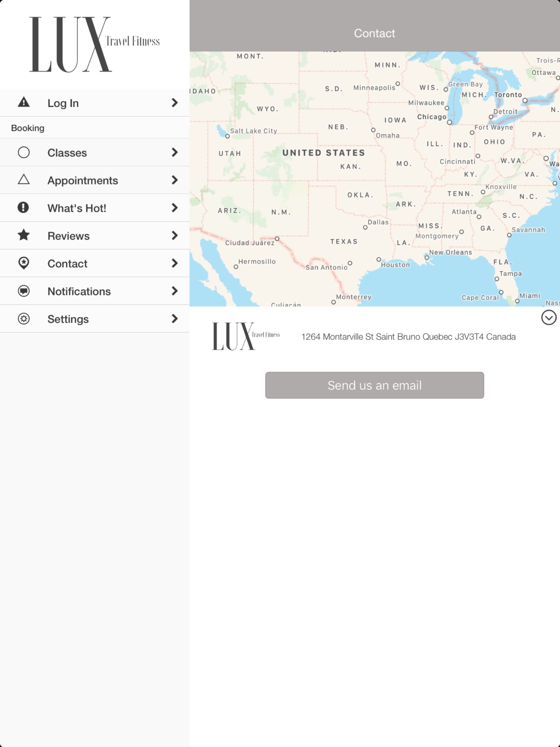Click the Contact page title
This screenshot has height=747, width=560.
[x=375, y=33]
